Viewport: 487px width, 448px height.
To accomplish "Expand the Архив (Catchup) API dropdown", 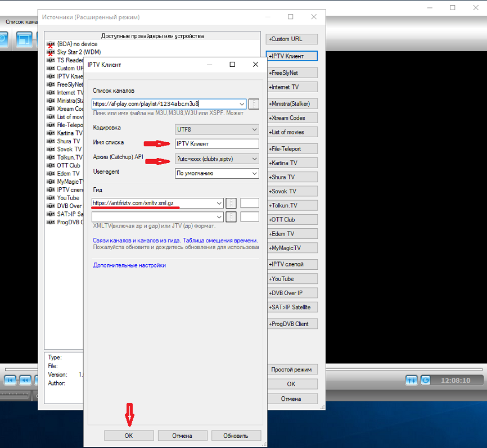I will click(x=217, y=159).
